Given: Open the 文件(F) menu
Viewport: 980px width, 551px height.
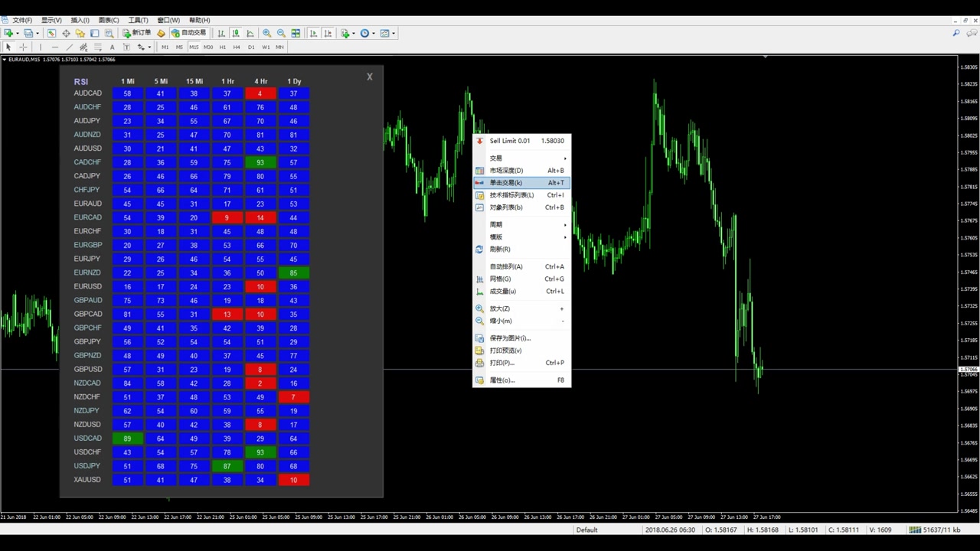Looking at the screenshot, I should 22,20.
